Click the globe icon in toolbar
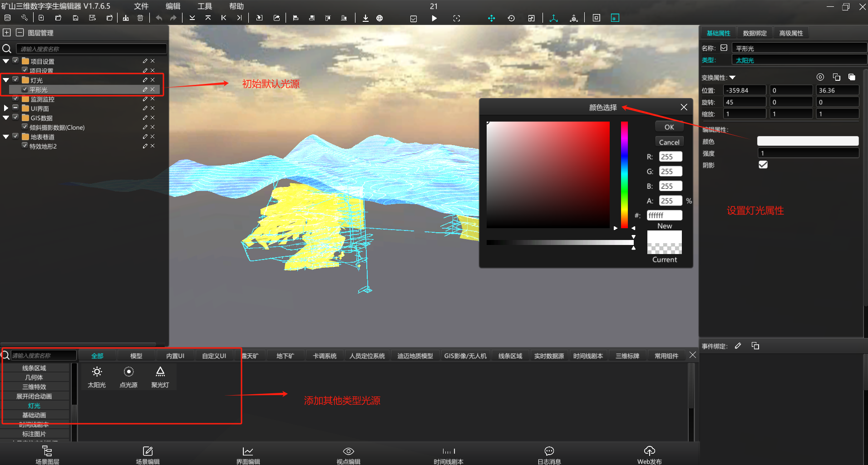 pos(380,18)
